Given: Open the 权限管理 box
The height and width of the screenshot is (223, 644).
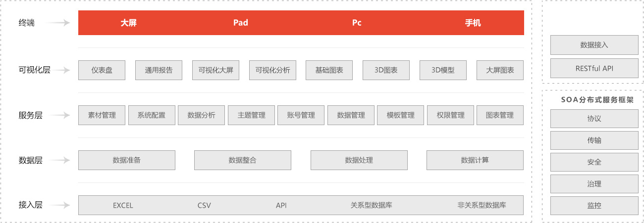Looking at the screenshot, I should point(450,115).
